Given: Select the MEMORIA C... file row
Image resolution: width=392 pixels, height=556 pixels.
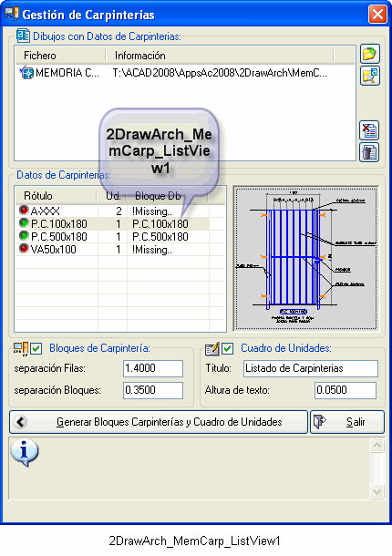Looking at the screenshot, I should [184, 73].
